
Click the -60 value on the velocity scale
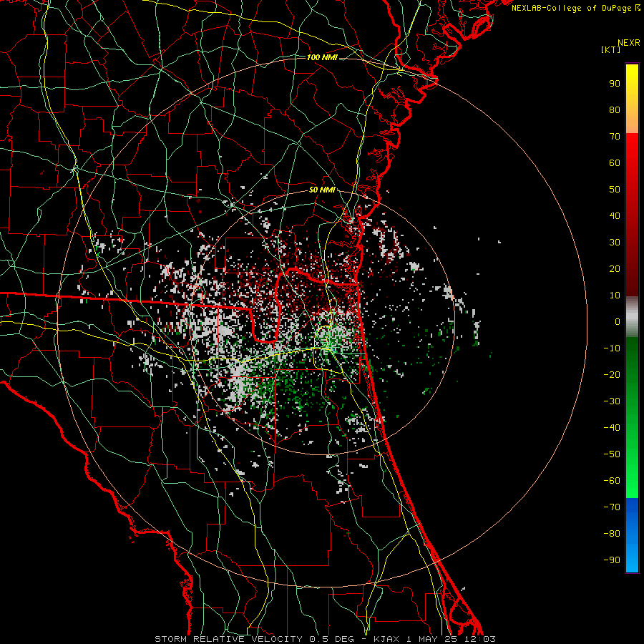pos(612,481)
